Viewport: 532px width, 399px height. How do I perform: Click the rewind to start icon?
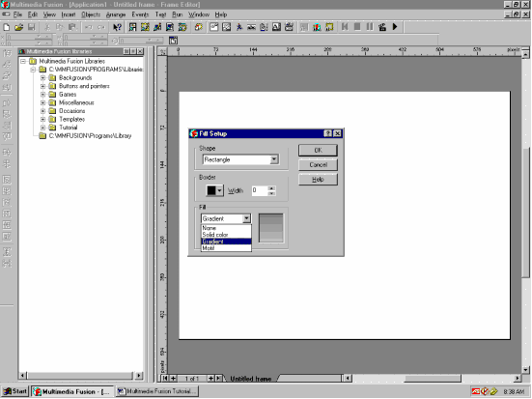point(345,27)
